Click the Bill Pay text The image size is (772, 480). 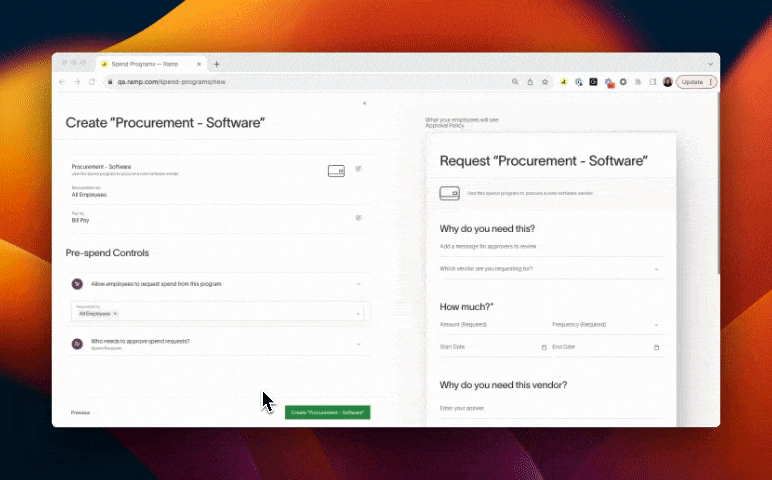[80, 221]
